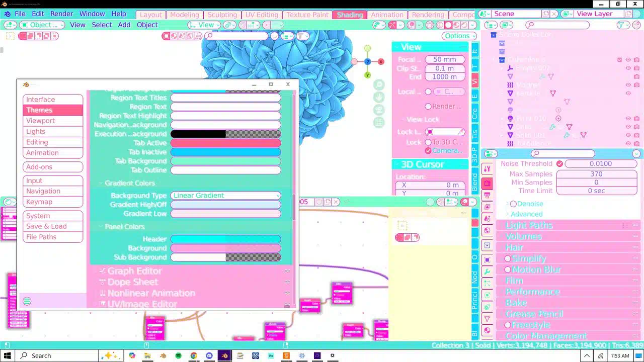The height and width of the screenshot is (362, 644).
Task: Expand the Light Paths panel
Action: click(529, 225)
